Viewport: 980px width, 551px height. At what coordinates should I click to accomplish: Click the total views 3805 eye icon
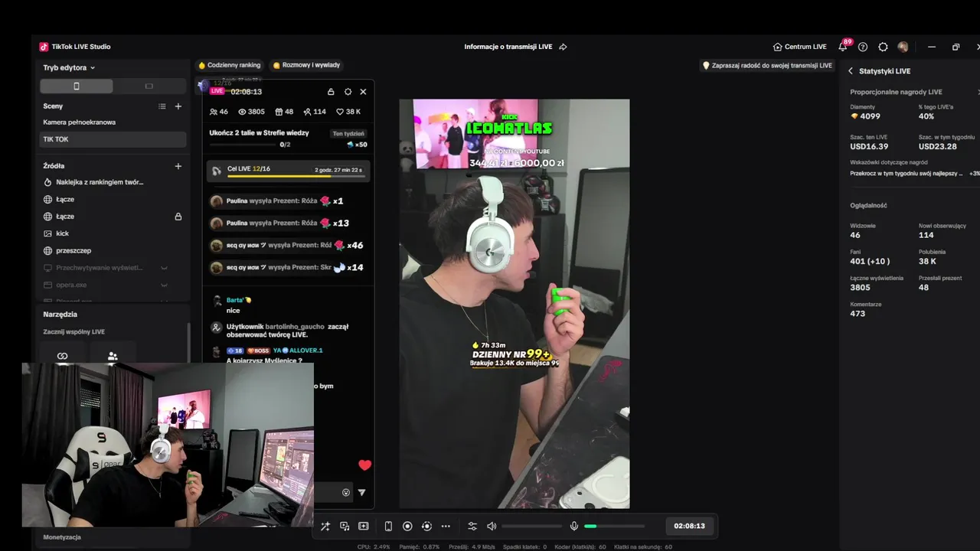click(242, 112)
